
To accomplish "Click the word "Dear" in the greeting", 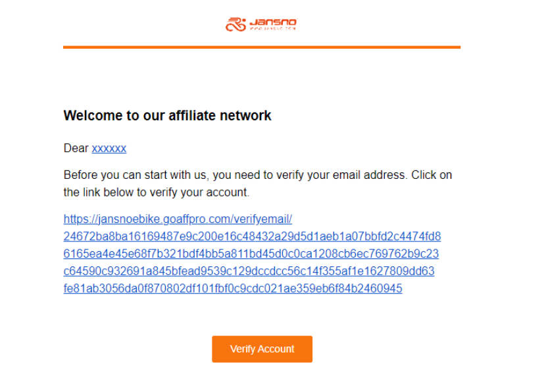I will point(76,149).
